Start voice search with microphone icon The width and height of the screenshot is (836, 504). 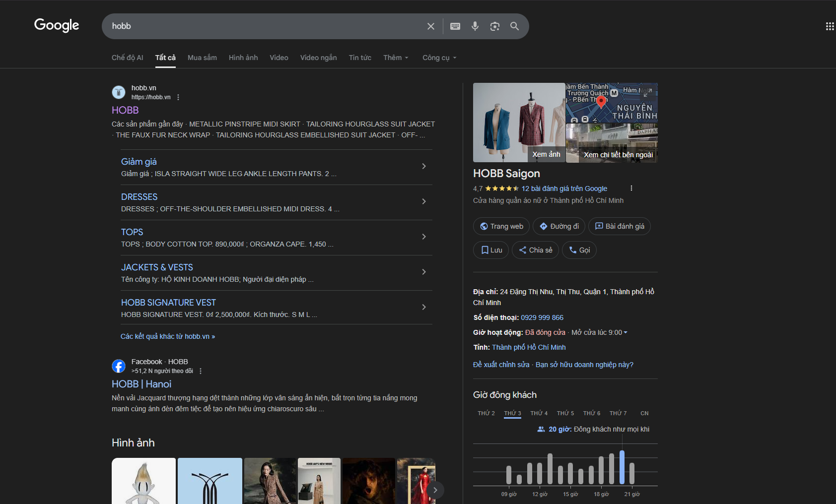pyautogui.click(x=475, y=26)
